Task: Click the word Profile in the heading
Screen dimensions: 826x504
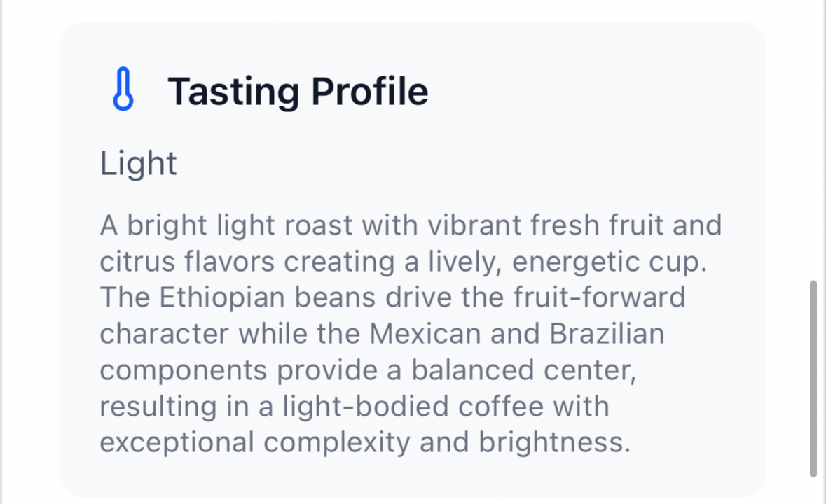Action: (x=370, y=92)
